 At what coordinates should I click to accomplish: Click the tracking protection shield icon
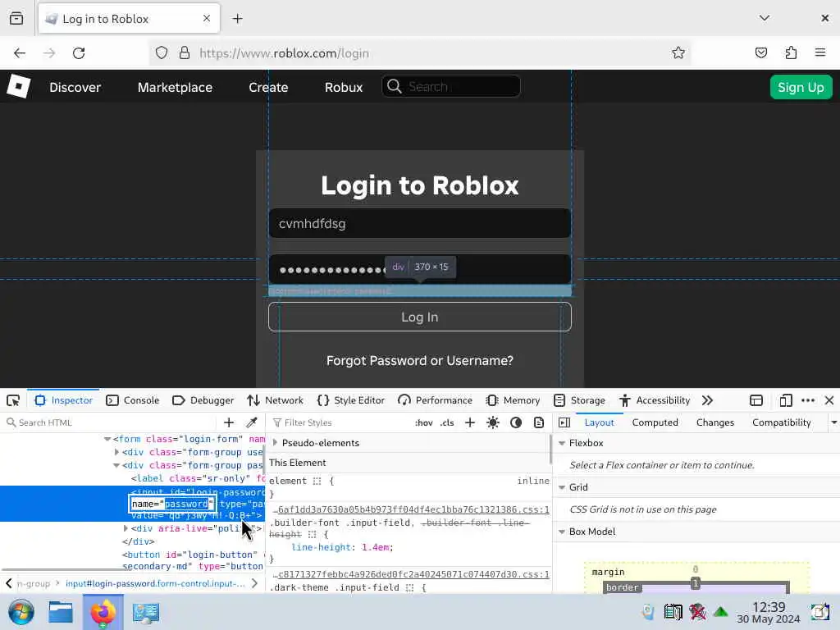coord(162,53)
